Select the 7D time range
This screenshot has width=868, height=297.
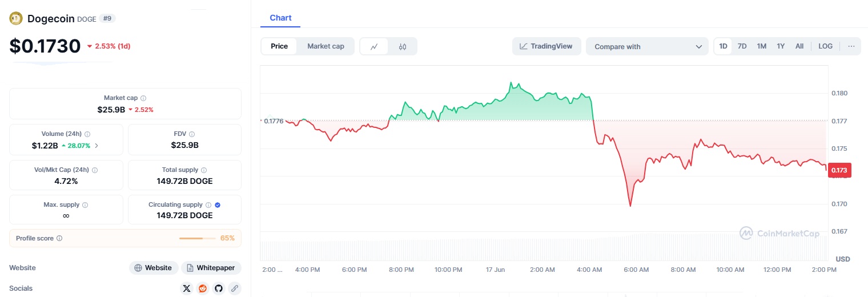tap(742, 46)
